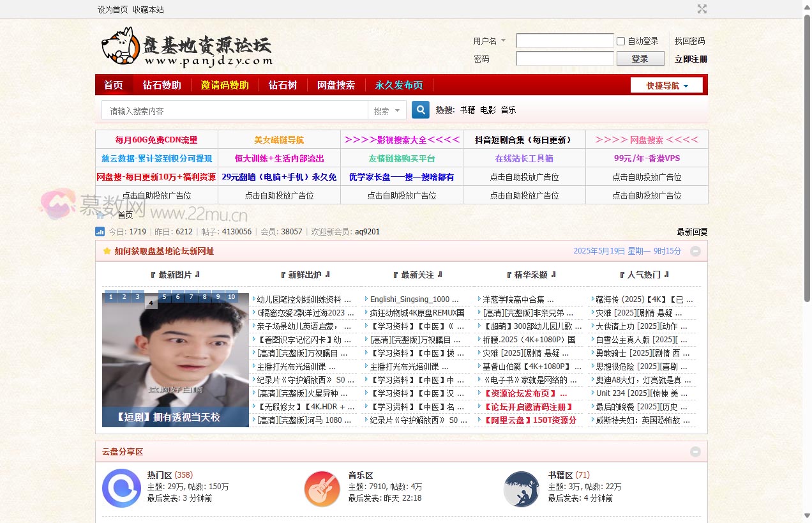Switch to the 钻石树 navigation tab
Viewport: 812px width, 523px height.
283,84
